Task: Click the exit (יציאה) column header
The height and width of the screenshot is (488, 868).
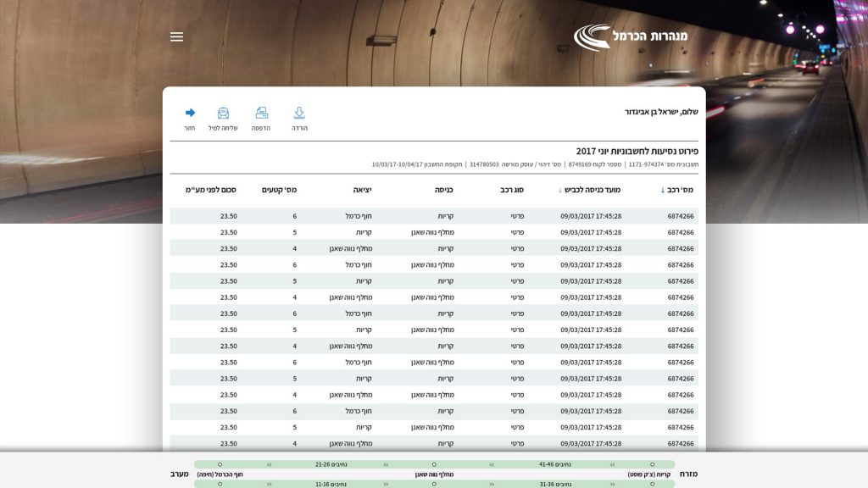Action: click(x=362, y=190)
